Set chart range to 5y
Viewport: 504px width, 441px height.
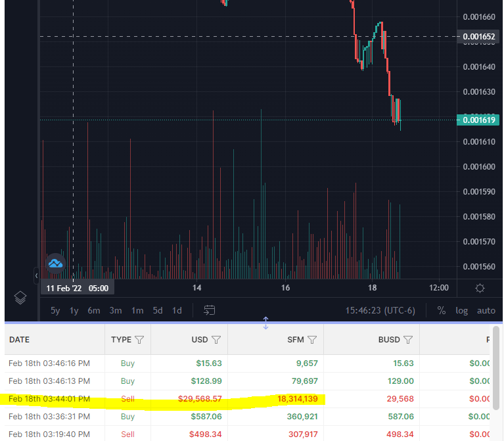[55, 310]
